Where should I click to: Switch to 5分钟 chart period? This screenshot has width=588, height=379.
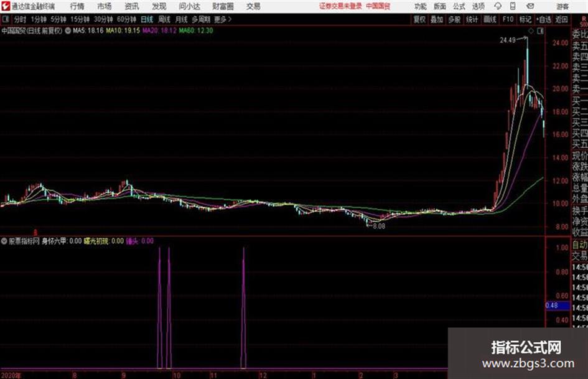(x=58, y=19)
